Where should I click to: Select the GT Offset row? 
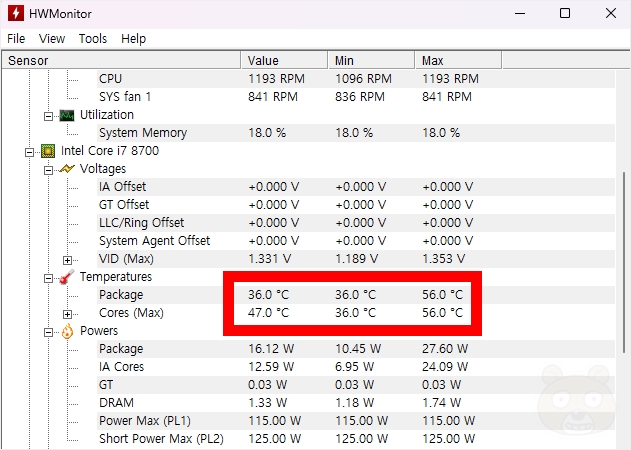[x=356, y=205]
